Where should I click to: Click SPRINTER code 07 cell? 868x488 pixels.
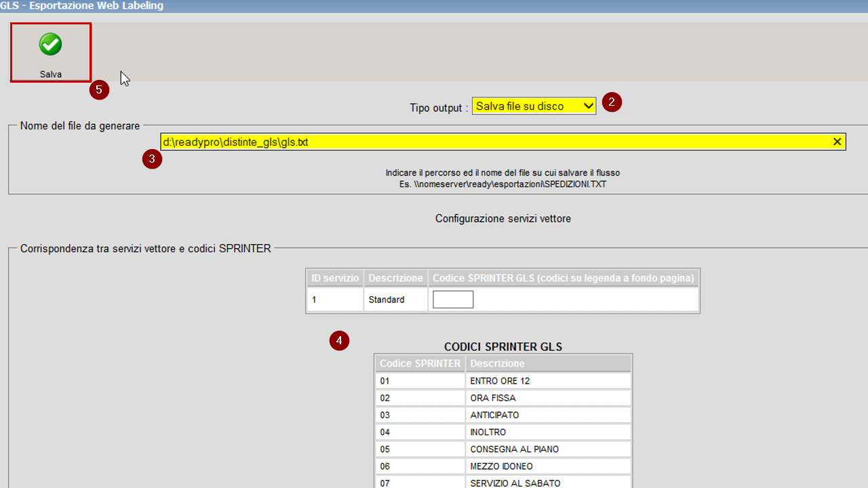point(420,482)
